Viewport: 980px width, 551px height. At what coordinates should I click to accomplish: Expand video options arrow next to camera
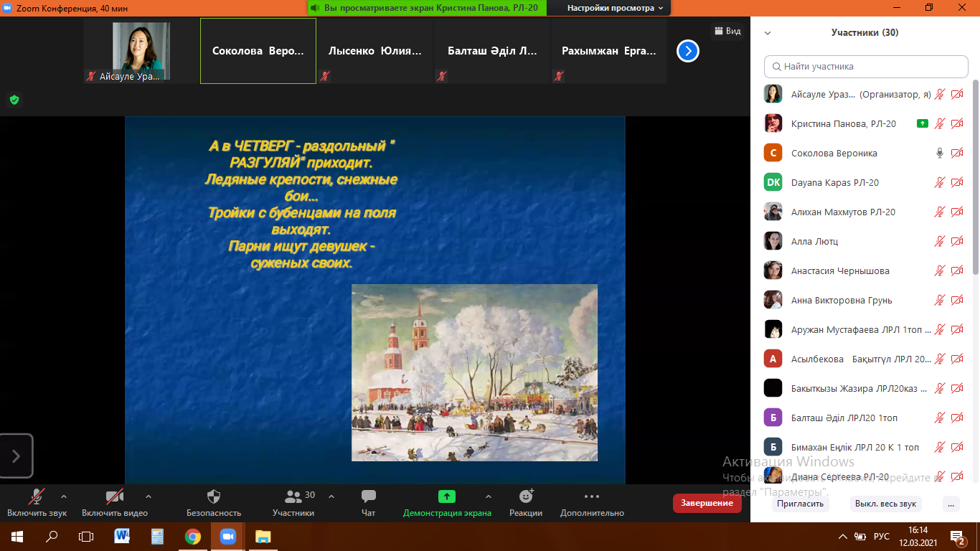pyautogui.click(x=149, y=496)
